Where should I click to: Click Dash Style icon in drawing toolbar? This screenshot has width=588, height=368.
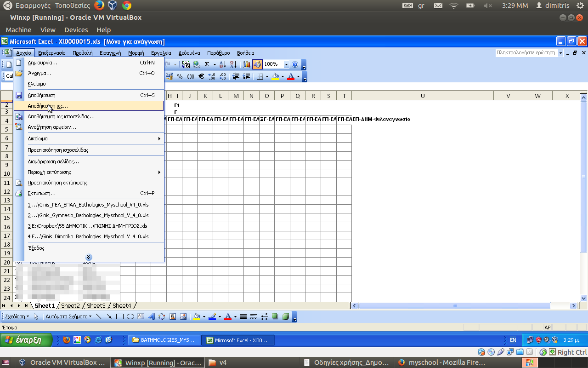click(254, 316)
